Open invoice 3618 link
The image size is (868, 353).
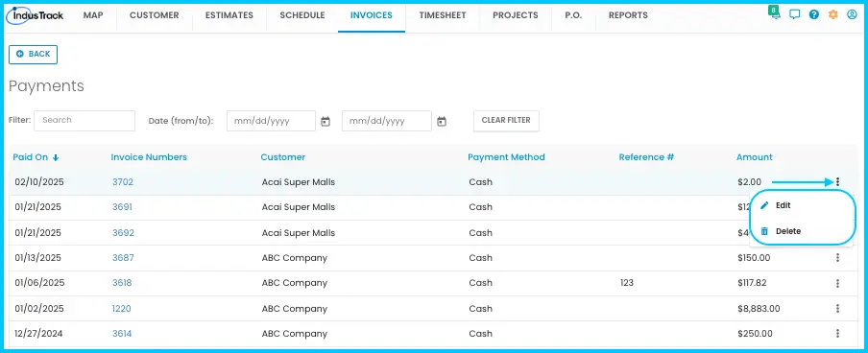click(122, 283)
